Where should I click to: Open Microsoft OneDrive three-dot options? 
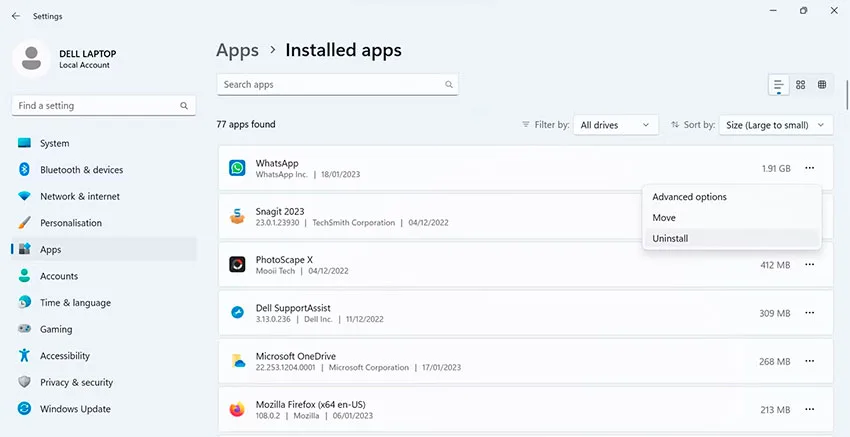(809, 361)
